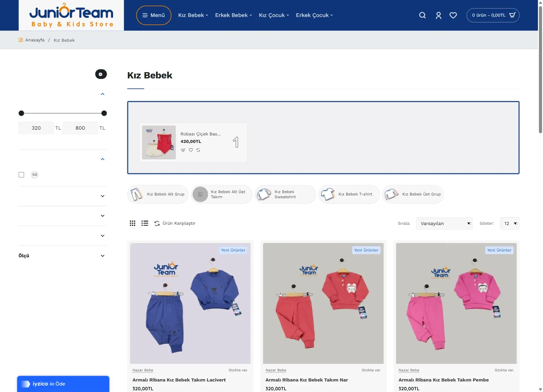The image size is (543, 392).
Task: Open the Menü button
Action: [x=154, y=15]
